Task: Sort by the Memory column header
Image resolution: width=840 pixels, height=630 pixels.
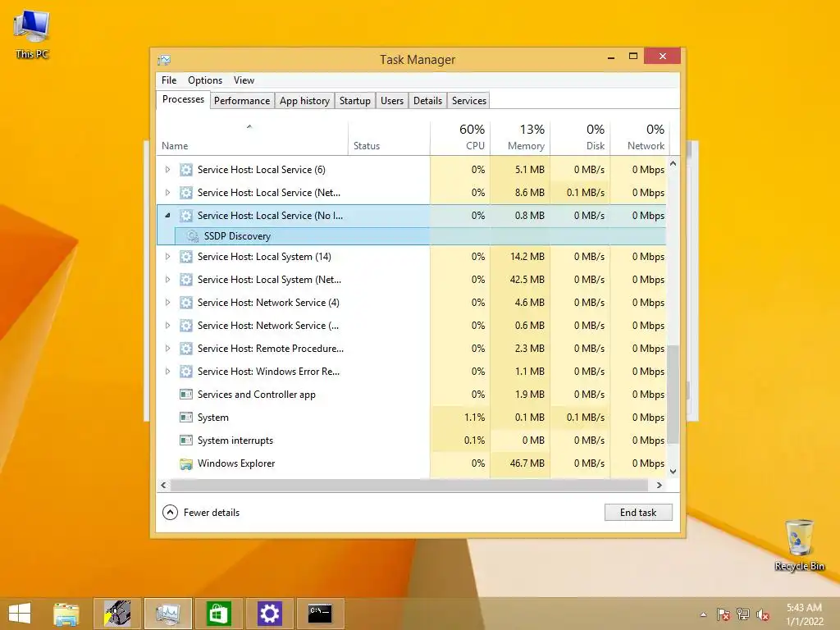Action: pos(520,138)
